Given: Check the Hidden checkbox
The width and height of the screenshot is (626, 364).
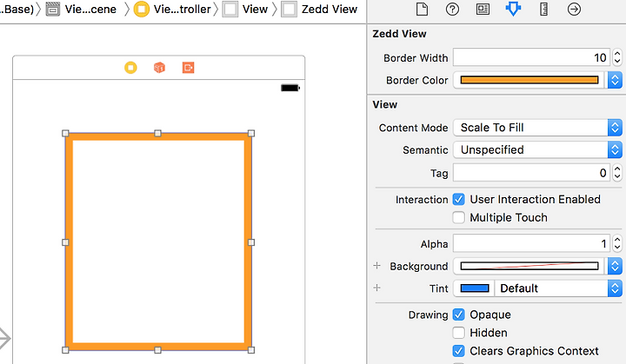Looking at the screenshot, I should (459, 333).
